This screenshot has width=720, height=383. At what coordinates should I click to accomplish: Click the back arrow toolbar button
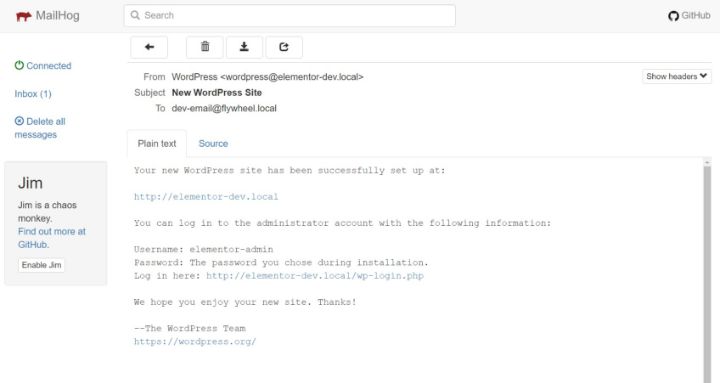149,47
